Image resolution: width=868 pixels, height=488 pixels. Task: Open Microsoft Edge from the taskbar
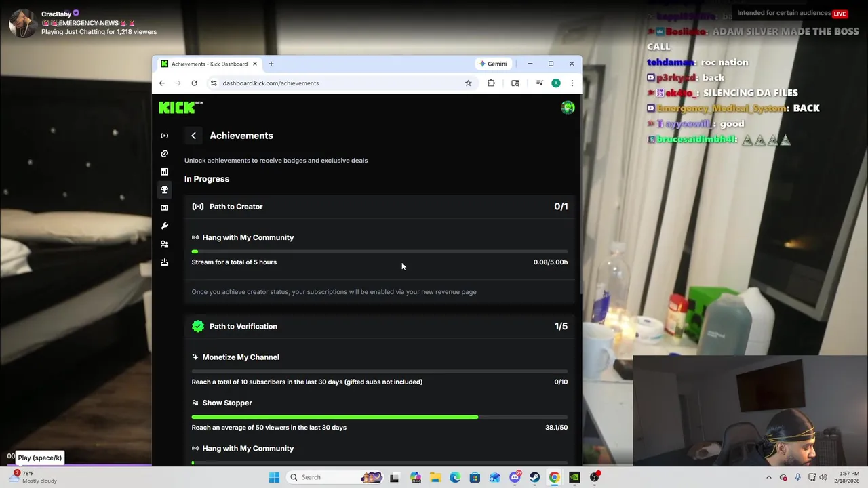pyautogui.click(x=455, y=477)
